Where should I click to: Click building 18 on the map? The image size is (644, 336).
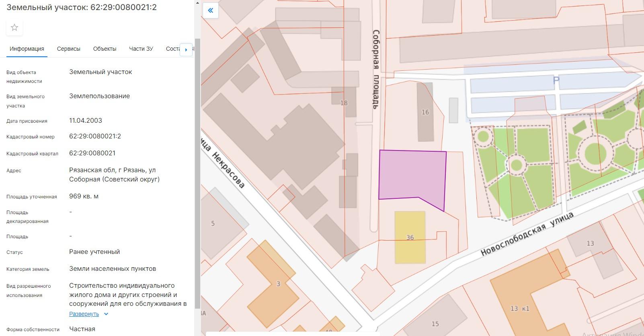[344, 103]
